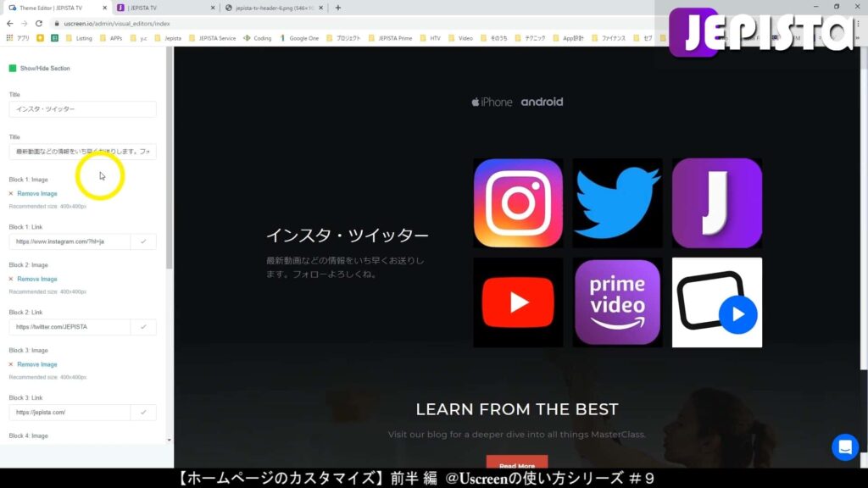Toggle the Show/Hide Section checkbox
The image size is (868, 488).
tap(13, 68)
